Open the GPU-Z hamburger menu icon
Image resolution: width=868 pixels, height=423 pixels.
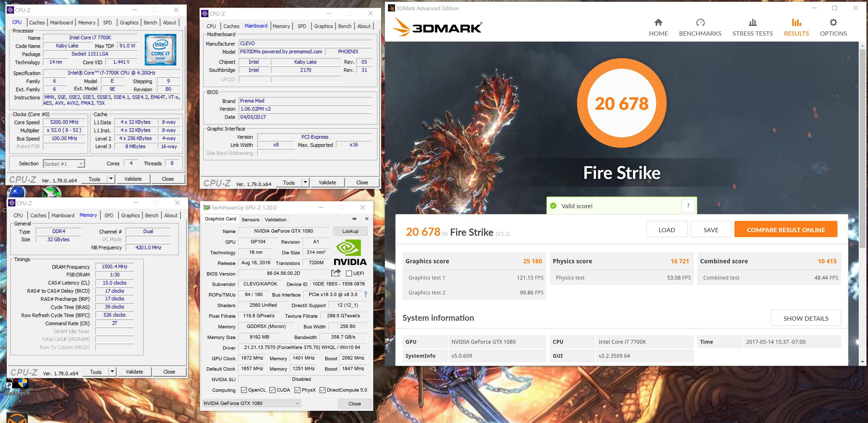point(367,219)
